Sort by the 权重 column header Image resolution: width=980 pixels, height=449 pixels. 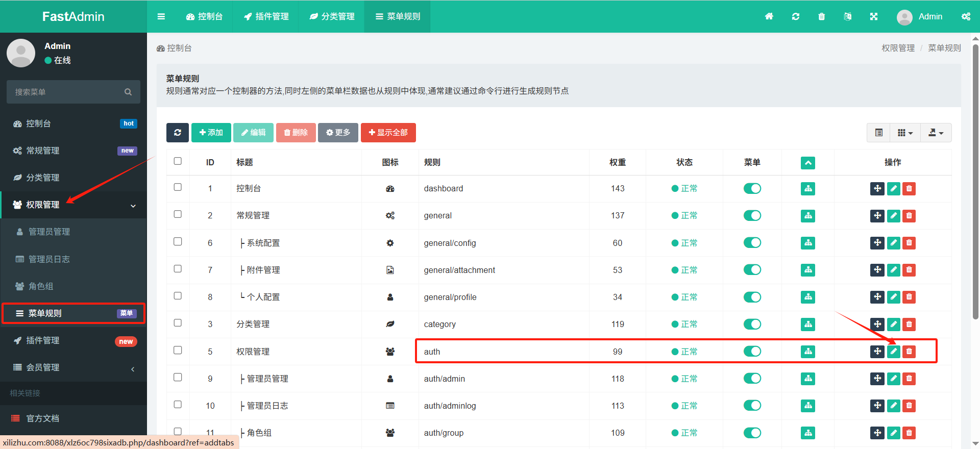618,162
